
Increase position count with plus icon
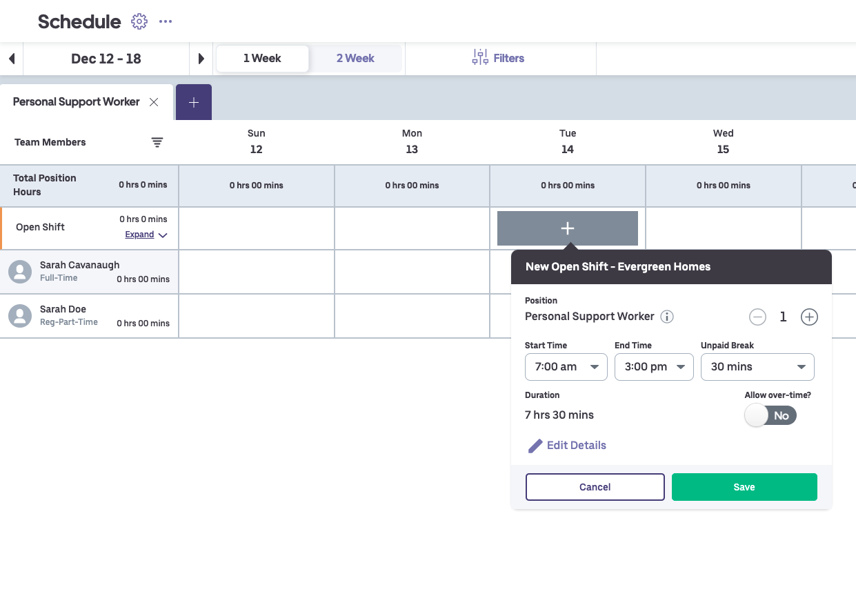(809, 317)
